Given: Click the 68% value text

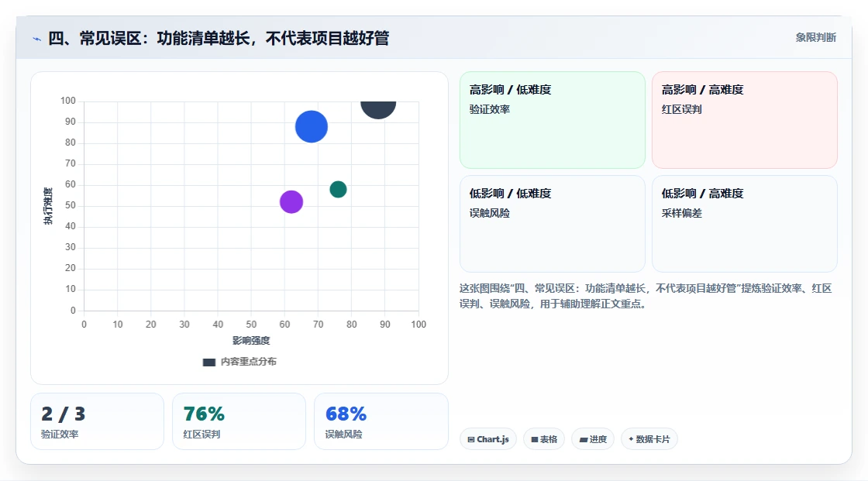Looking at the screenshot, I should [346, 414].
